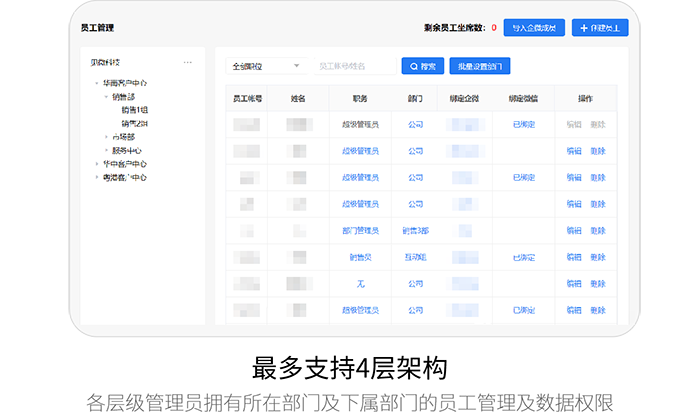Open the three-dot menu beside the organization name
Viewport: 700px width, 419px height.
pyautogui.click(x=188, y=63)
